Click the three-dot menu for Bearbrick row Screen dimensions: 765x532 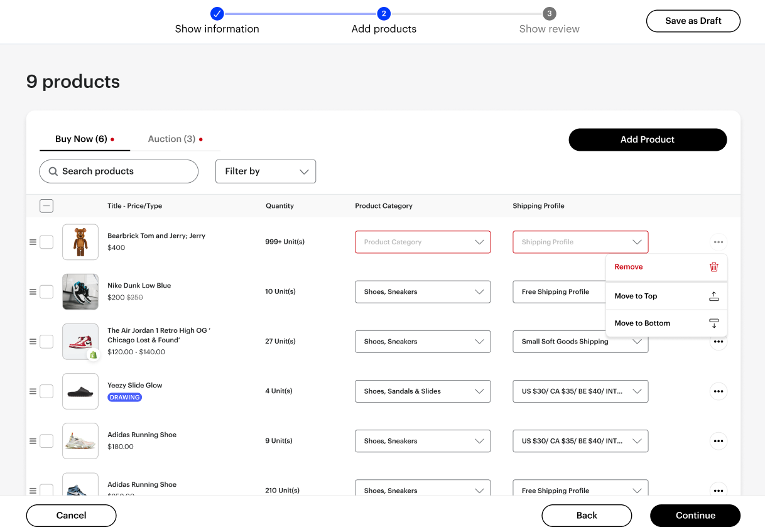(x=718, y=242)
